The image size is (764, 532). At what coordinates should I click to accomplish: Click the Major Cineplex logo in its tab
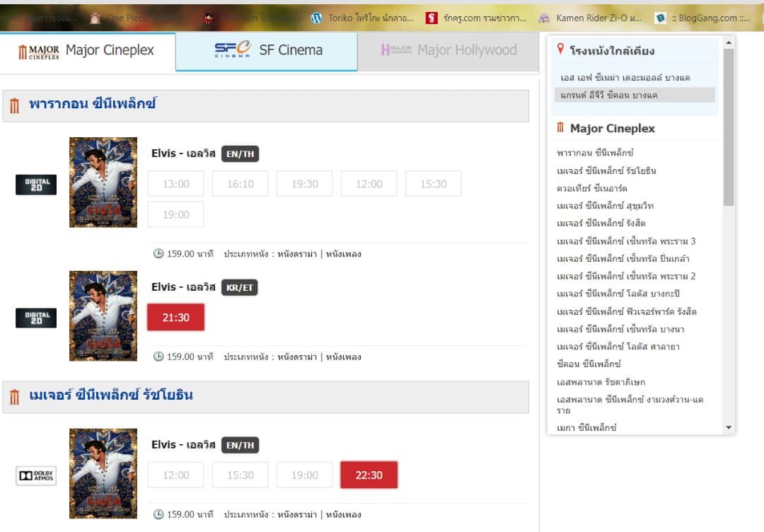(39, 51)
